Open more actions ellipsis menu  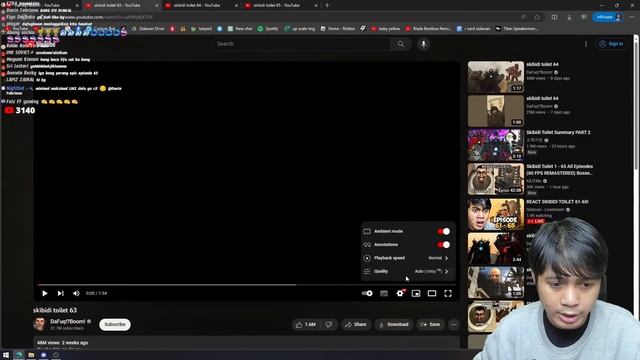(x=454, y=324)
